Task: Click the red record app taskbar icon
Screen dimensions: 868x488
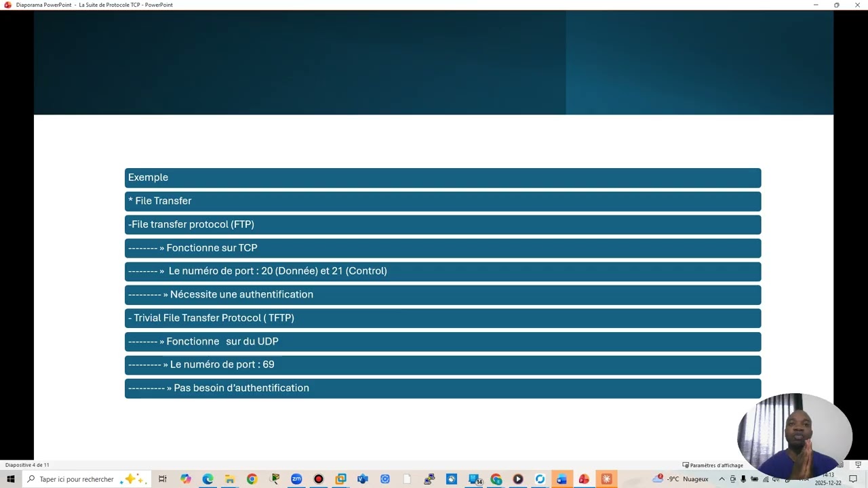Action: [318, 479]
